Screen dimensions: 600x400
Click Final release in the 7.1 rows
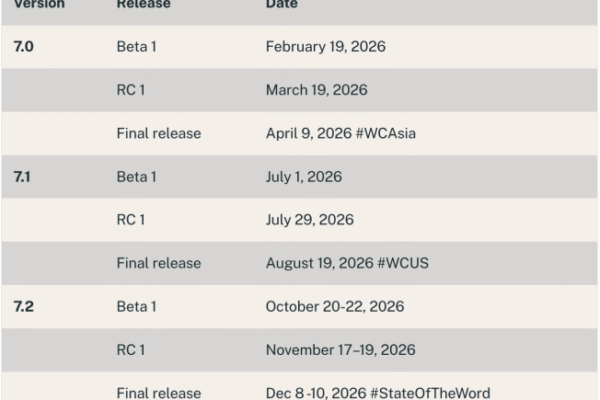coord(158,263)
